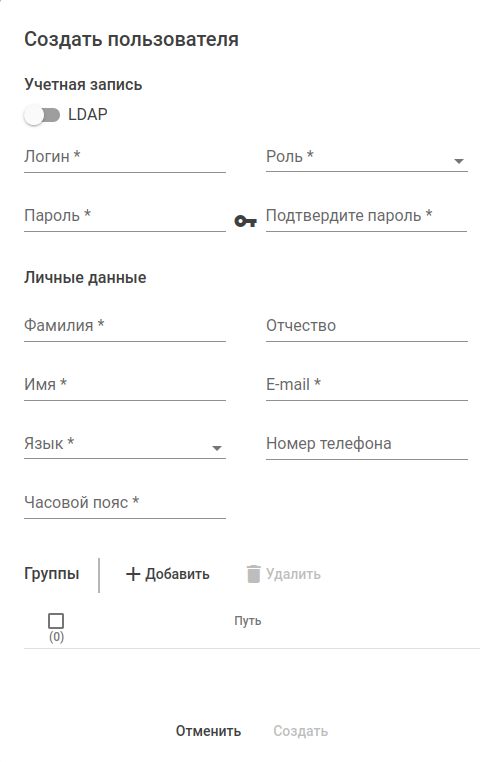Click the Удалить group button
The width and height of the screenshot is (502, 762).
point(283,574)
